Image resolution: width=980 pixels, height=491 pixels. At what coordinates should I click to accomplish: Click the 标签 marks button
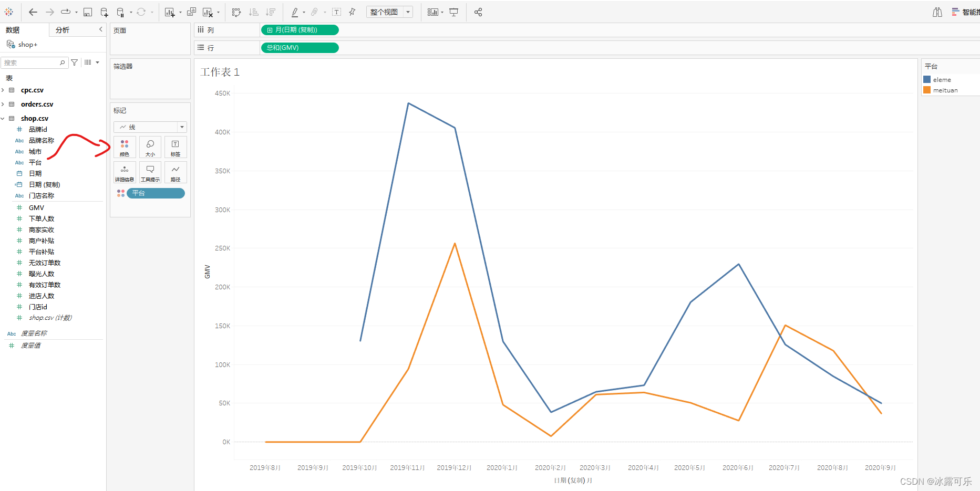(x=176, y=147)
